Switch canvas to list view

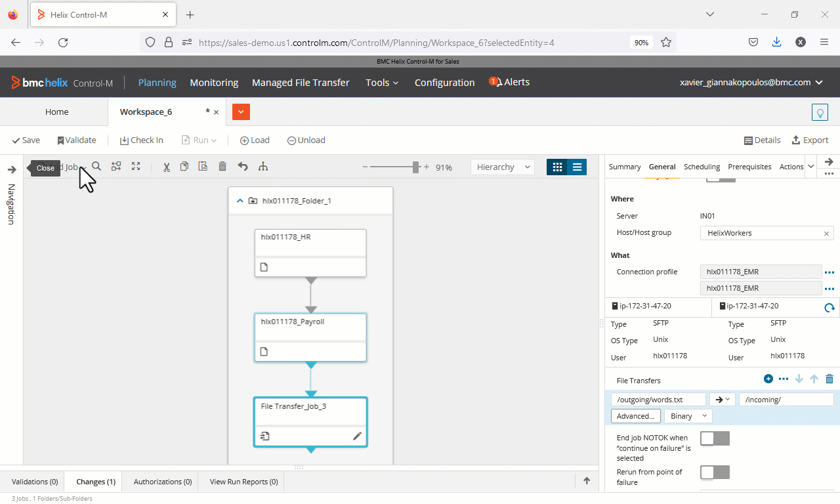[x=577, y=167]
